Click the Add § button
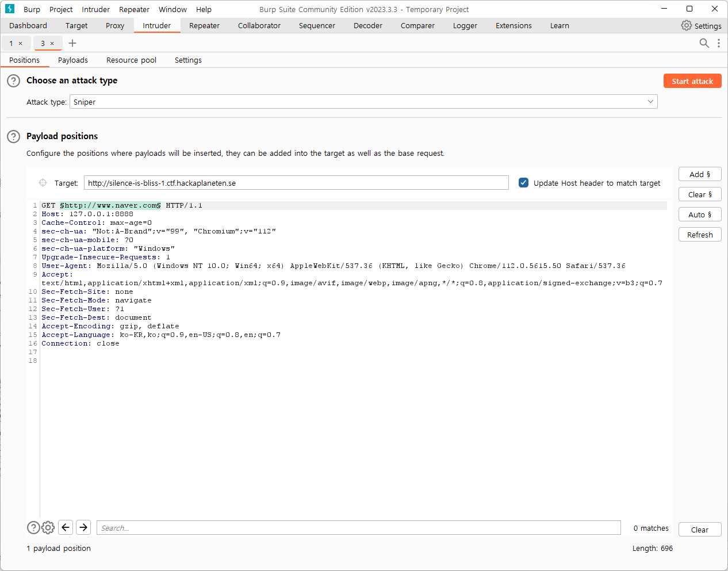Screen dimensions: 728x571 point(700,174)
